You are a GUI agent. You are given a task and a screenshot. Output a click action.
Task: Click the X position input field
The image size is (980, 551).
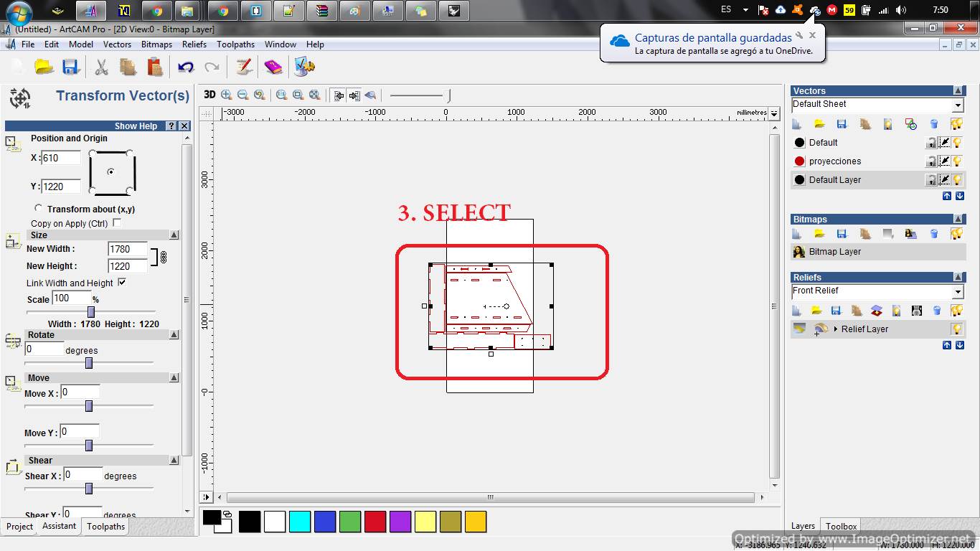coord(61,158)
